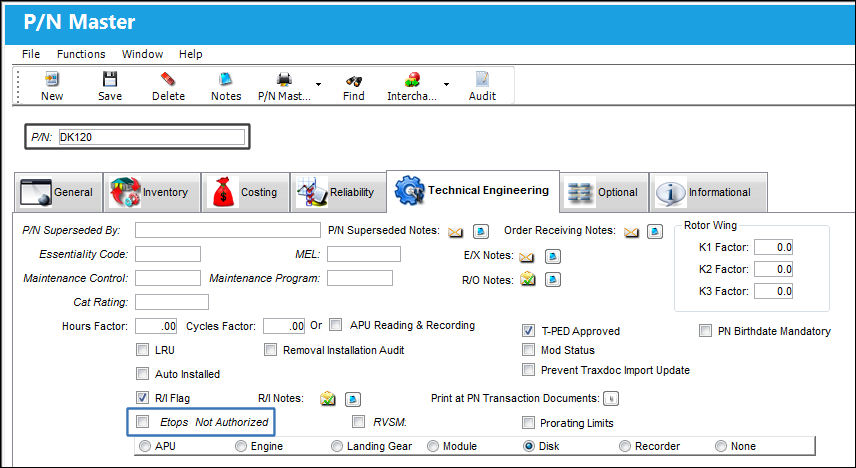Click the K1 Factor field
Viewport: 856px width, 468px height.
(773, 247)
